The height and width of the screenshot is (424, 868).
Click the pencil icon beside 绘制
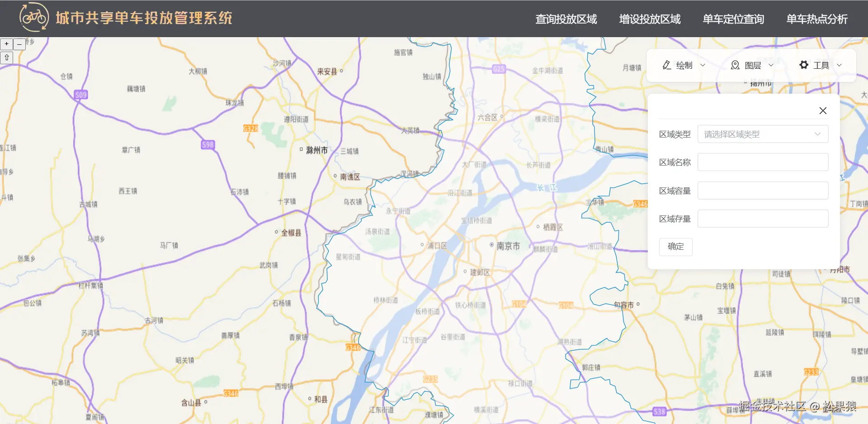tap(666, 65)
